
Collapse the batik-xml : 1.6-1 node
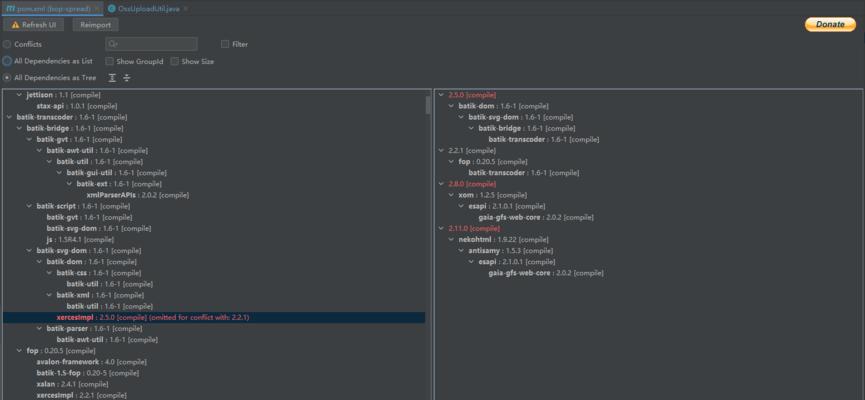[x=49, y=295]
